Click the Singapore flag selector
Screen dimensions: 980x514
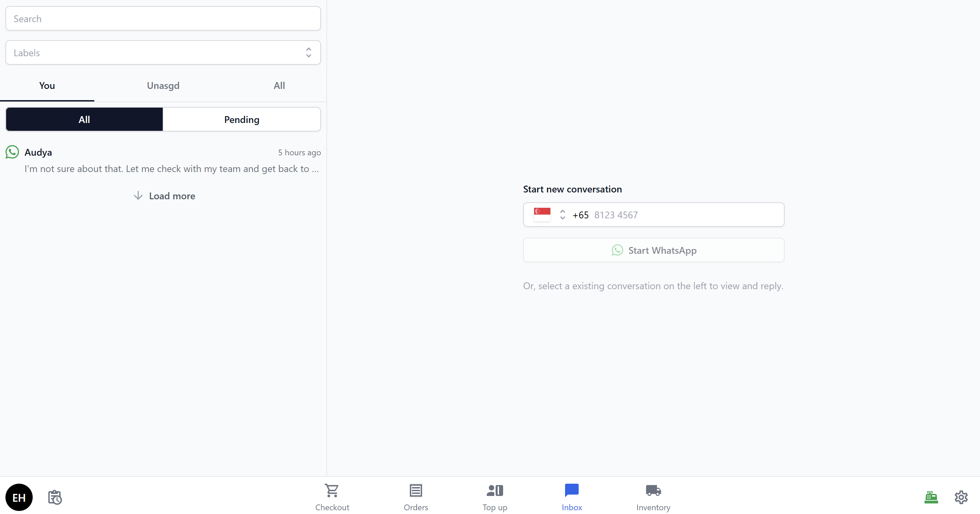pos(542,215)
